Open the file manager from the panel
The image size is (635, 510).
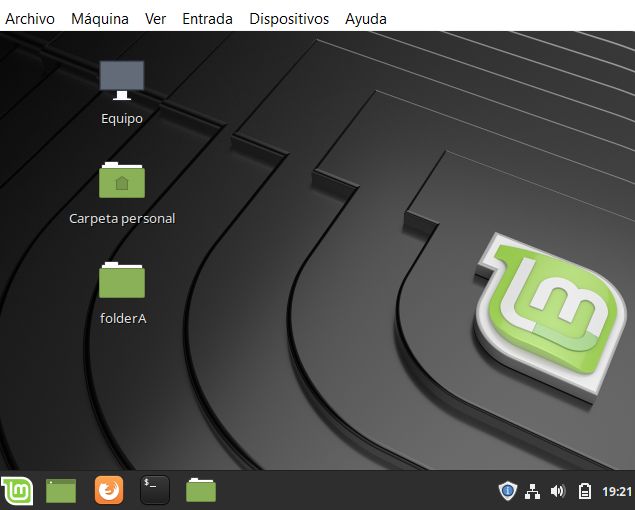(x=201, y=490)
